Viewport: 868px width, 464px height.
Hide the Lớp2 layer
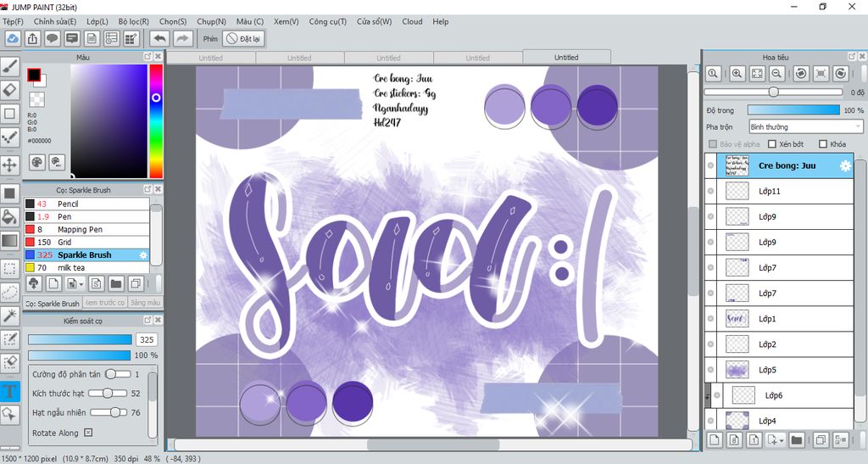pyautogui.click(x=711, y=344)
